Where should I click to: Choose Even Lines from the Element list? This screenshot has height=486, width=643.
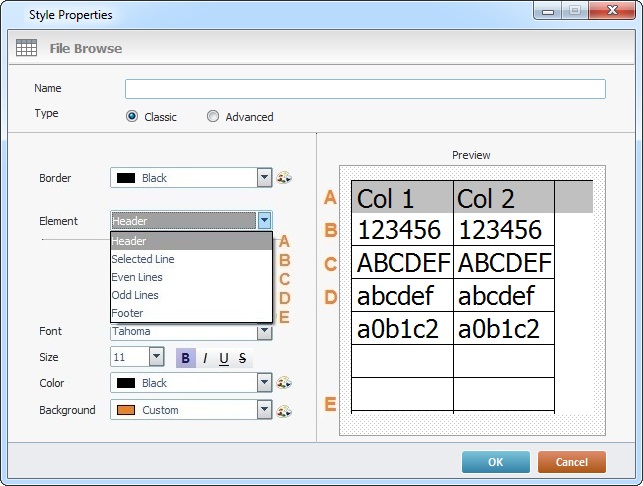[137, 277]
